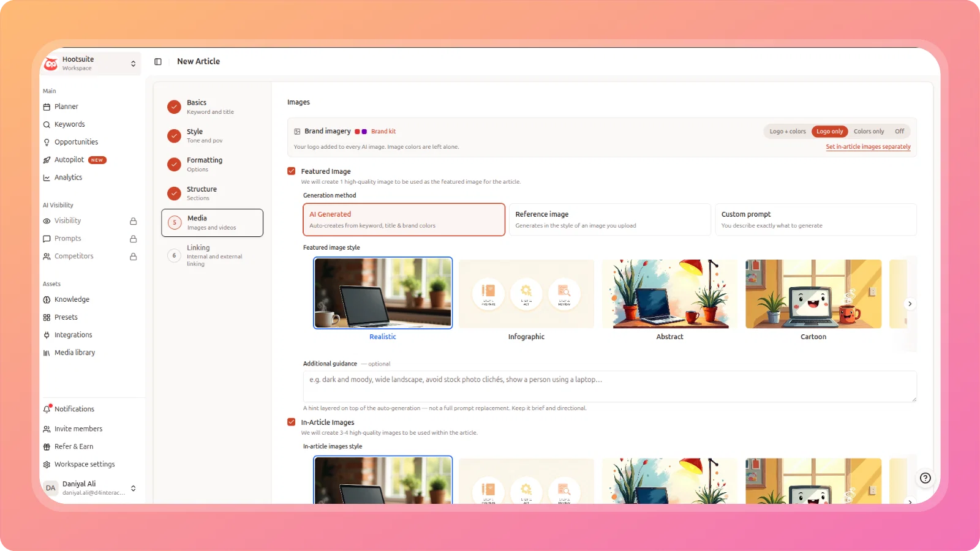Click Set in-article images separately link
The width and height of the screenshot is (980, 551).
(x=868, y=147)
